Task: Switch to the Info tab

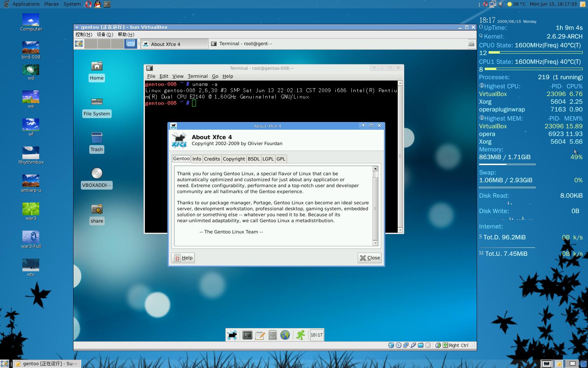Action: (x=197, y=159)
